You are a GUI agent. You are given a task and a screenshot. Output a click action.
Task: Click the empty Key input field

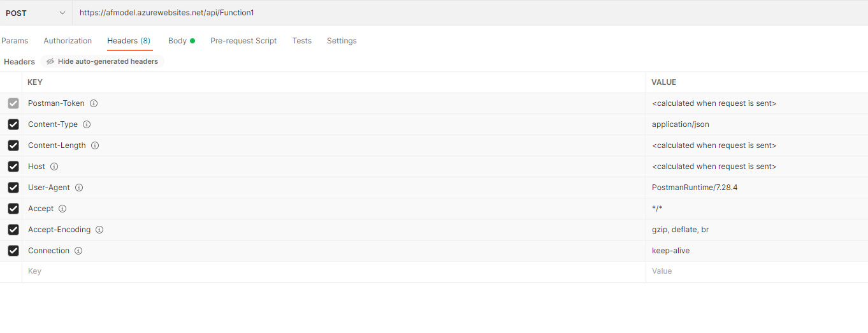coord(319,271)
